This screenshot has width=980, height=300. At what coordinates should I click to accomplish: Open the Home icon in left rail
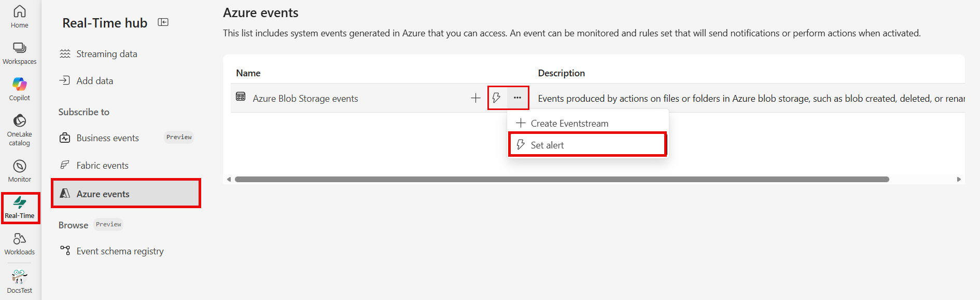coord(20,16)
